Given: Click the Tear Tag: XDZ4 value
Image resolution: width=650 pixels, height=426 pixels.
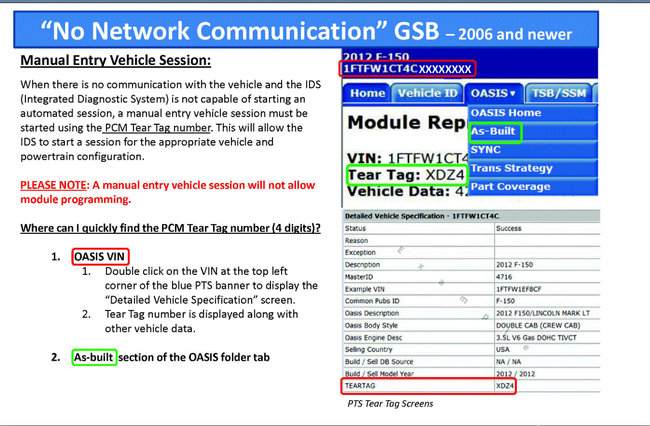Looking at the screenshot, I should (406, 175).
